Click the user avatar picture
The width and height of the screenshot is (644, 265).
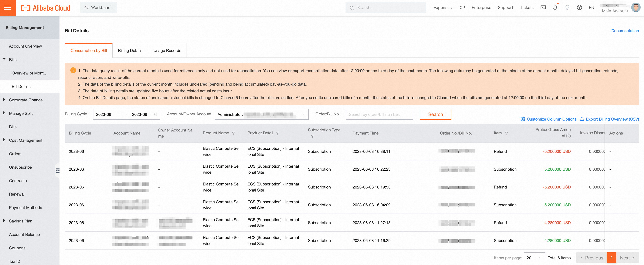click(635, 8)
